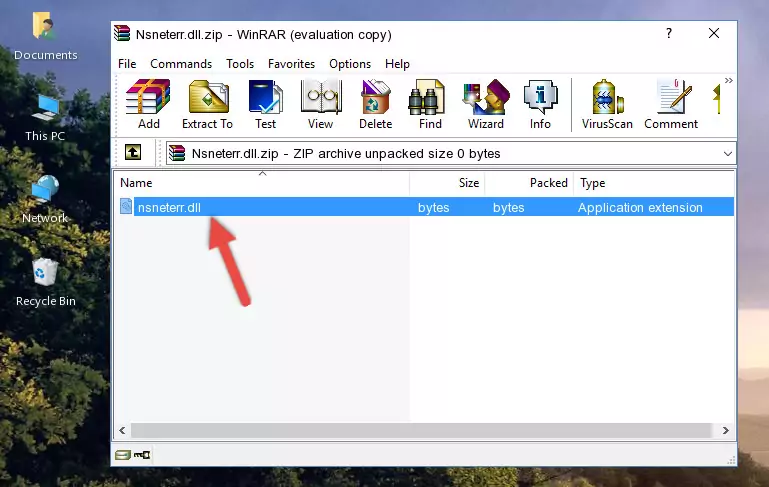Go up one folder level
This screenshot has height=487, width=769.
(133, 153)
